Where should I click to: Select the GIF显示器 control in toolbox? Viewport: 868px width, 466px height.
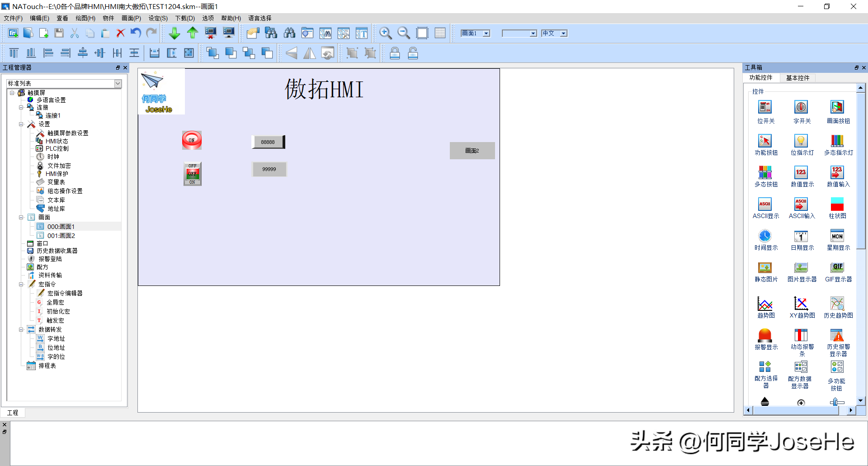point(838,271)
